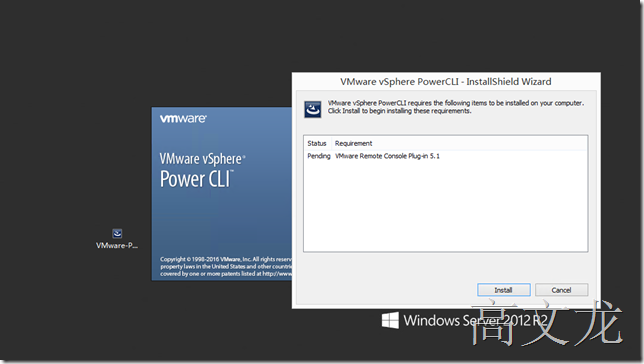Click the InstallShield wizard icon in dialog

click(313, 109)
